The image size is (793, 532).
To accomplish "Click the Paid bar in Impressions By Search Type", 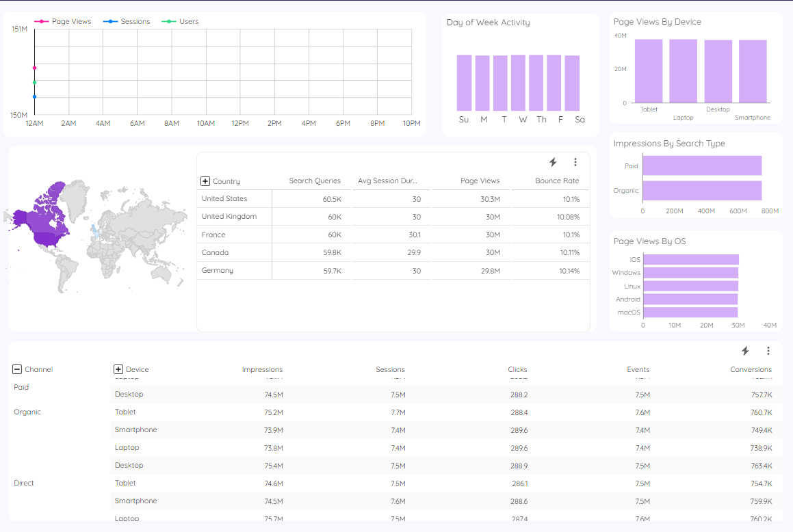I will point(701,165).
